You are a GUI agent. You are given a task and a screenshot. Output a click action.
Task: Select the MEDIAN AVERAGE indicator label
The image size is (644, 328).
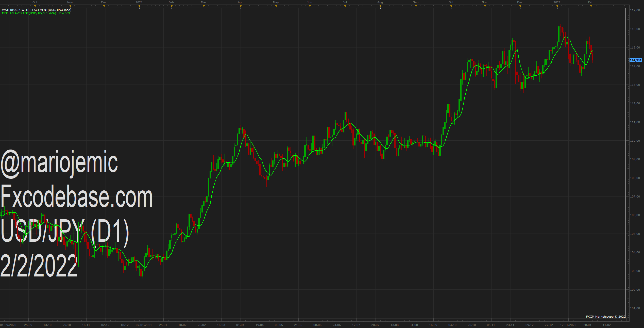coord(36,13)
